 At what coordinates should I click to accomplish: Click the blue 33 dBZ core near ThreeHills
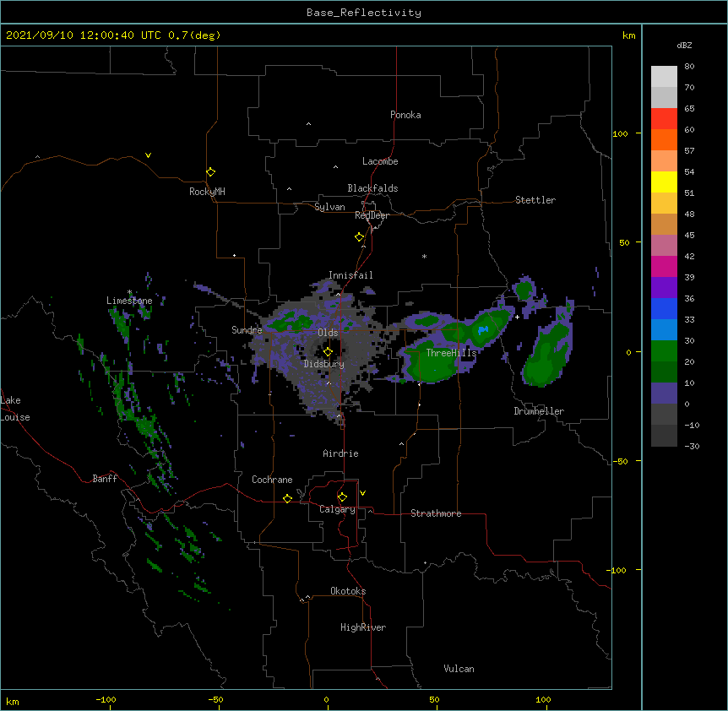(x=483, y=330)
